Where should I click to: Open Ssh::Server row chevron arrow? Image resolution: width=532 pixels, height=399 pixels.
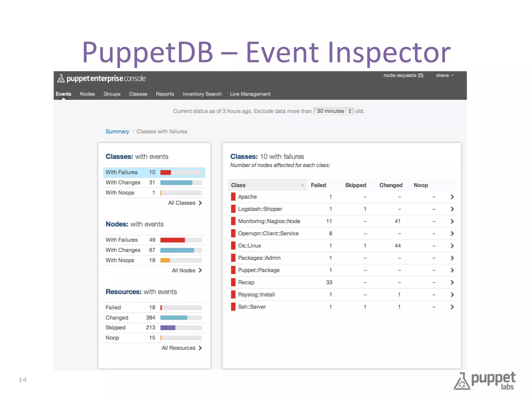click(452, 307)
